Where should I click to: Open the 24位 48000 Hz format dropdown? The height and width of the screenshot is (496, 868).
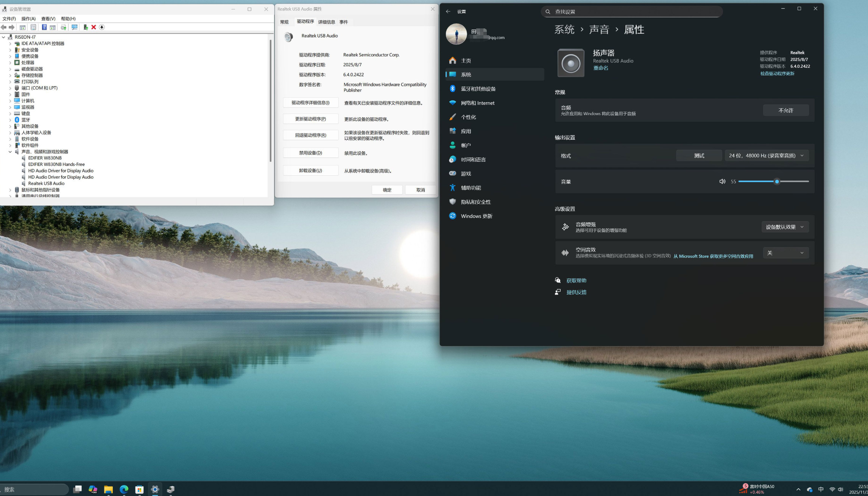tap(766, 155)
